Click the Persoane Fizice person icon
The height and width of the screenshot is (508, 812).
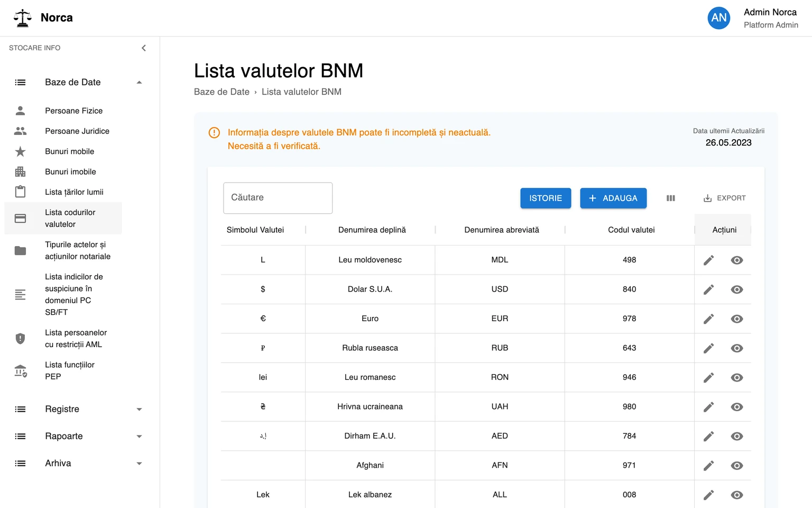click(20, 111)
